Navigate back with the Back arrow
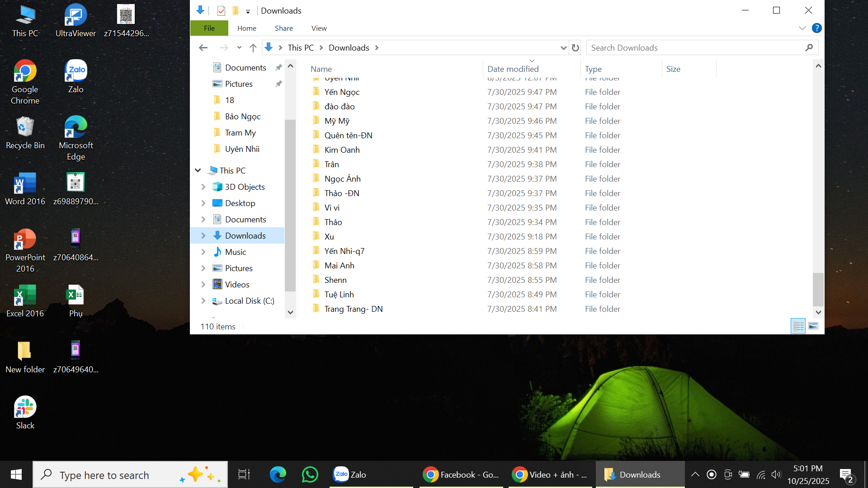The height and width of the screenshot is (488, 868). (203, 48)
